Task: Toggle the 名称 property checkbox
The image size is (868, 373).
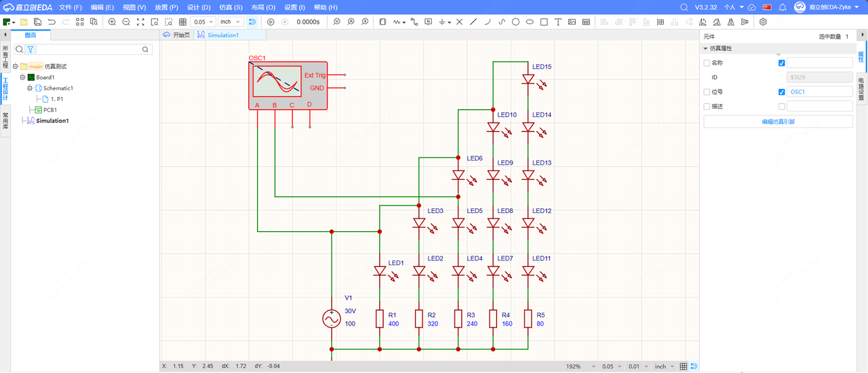Action: [x=707, y=63]
